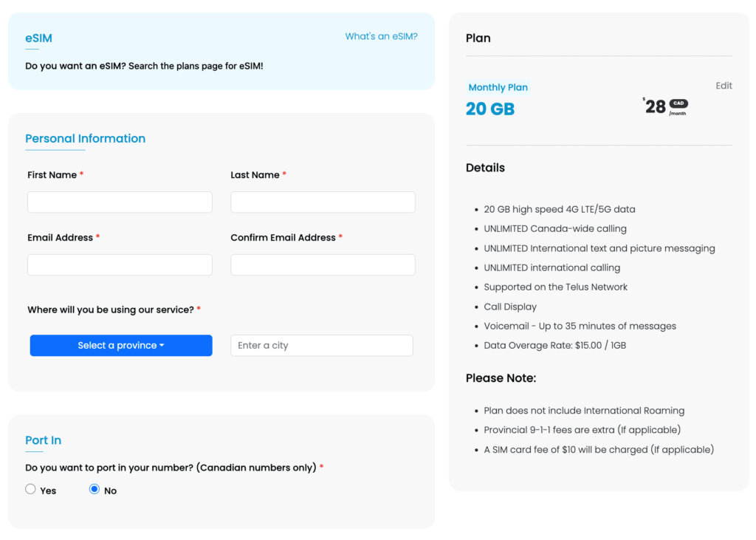Select the No port-in radio button
Screen dimensions: 756x540
click(x=94, y=489)
